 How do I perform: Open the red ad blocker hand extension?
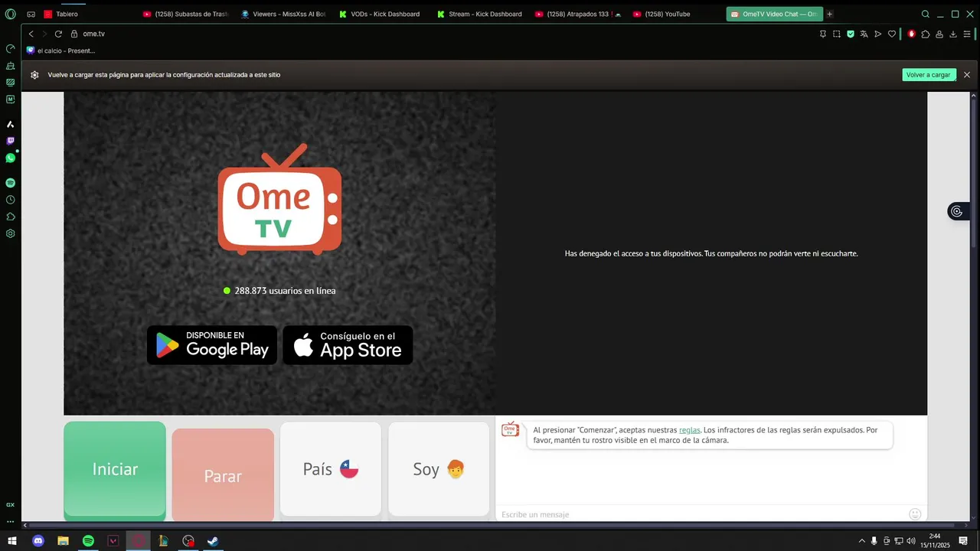[912, 34]
